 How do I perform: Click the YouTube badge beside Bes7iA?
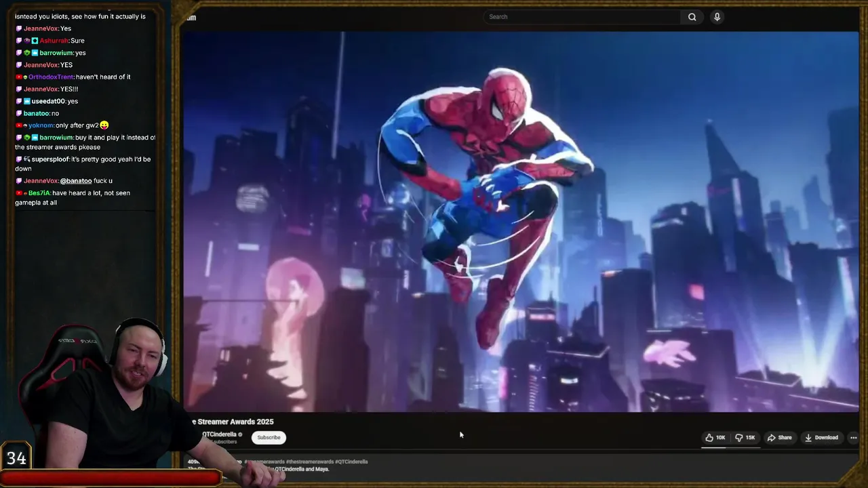pos(18,193)
